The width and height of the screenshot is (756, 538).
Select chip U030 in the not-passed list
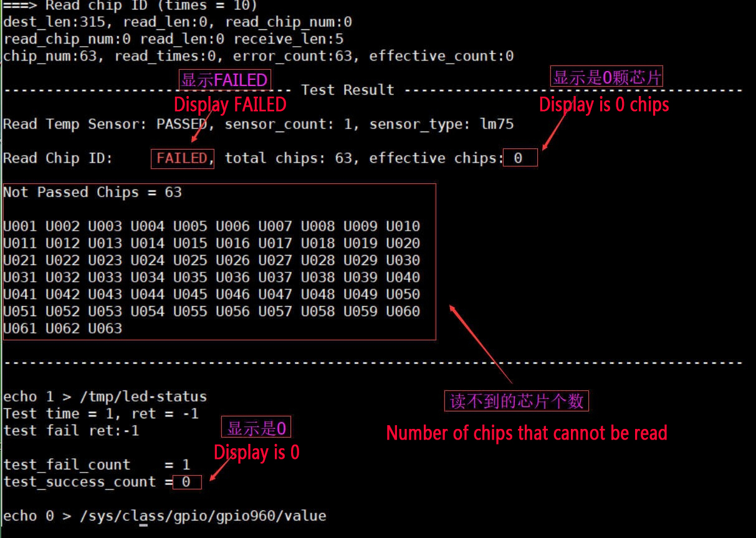click(x=403, y=261)
